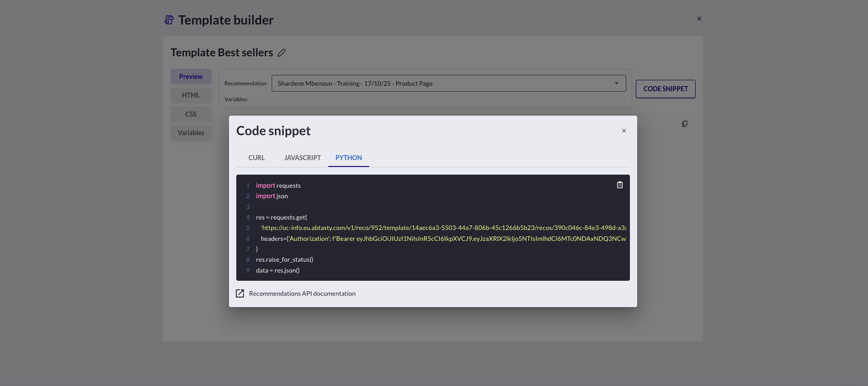
Task: Open the HTML section
Action: 191,95
